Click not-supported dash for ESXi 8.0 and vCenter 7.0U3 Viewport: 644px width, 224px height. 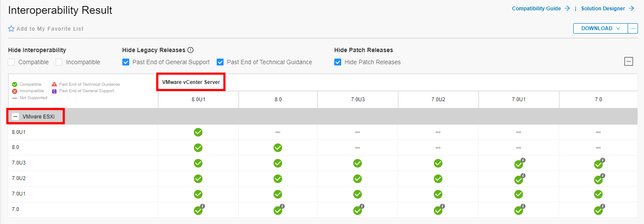tap(358, 148)
